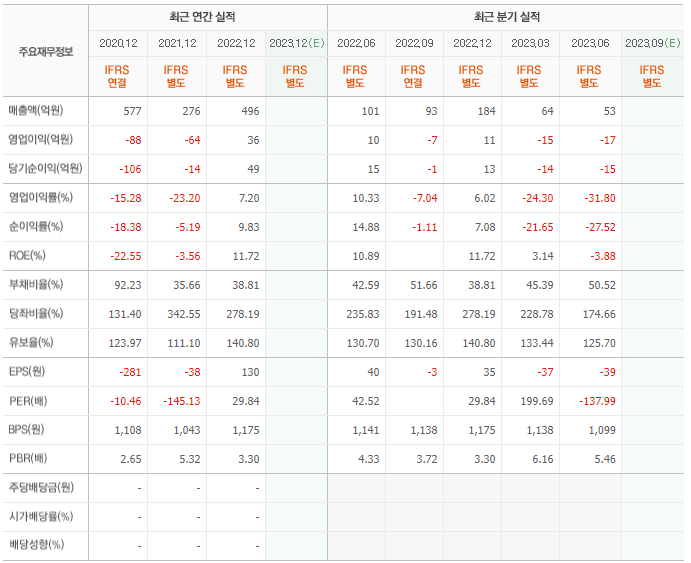The image size is (691, 563).
Task: Click the 유보율(%) row label
Action: pyautogui.click(x=31, y=343)
